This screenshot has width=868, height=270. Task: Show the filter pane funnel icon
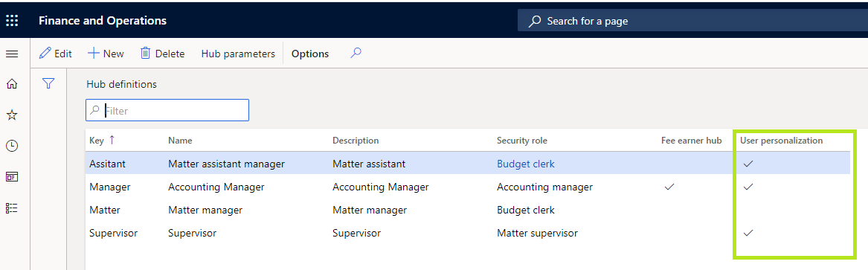pyautogui.click(x=48, y=83)
